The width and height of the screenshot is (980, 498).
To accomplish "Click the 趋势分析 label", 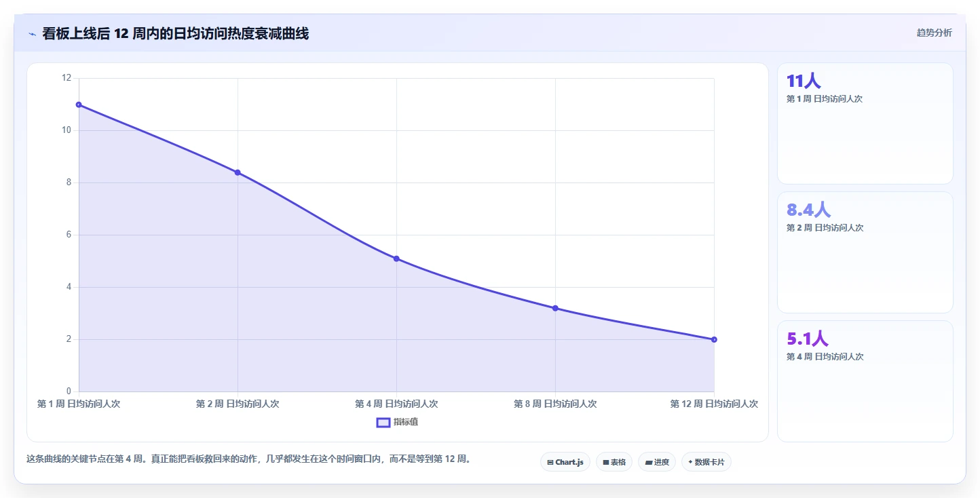I will [934, 33].
